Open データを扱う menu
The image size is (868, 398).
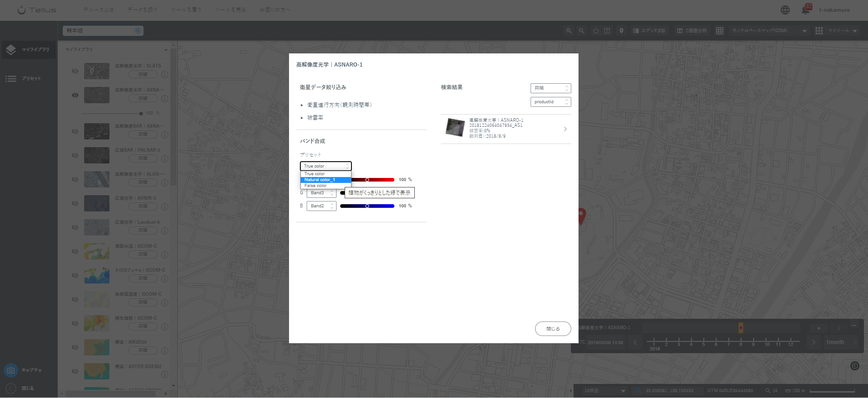coord(142,10)
